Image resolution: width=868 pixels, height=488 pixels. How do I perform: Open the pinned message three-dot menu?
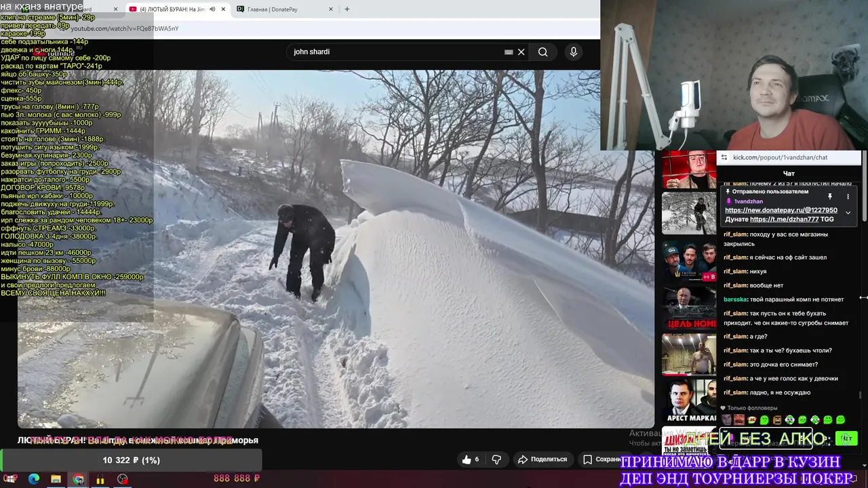(x=848, y=197)
